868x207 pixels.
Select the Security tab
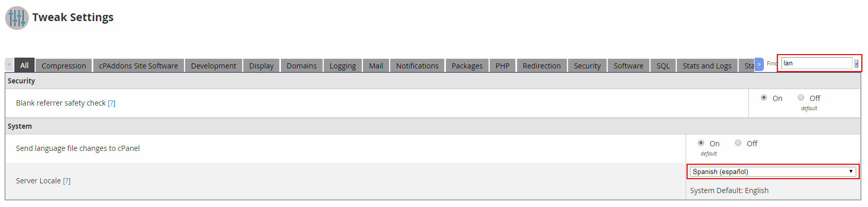point(587,65)
